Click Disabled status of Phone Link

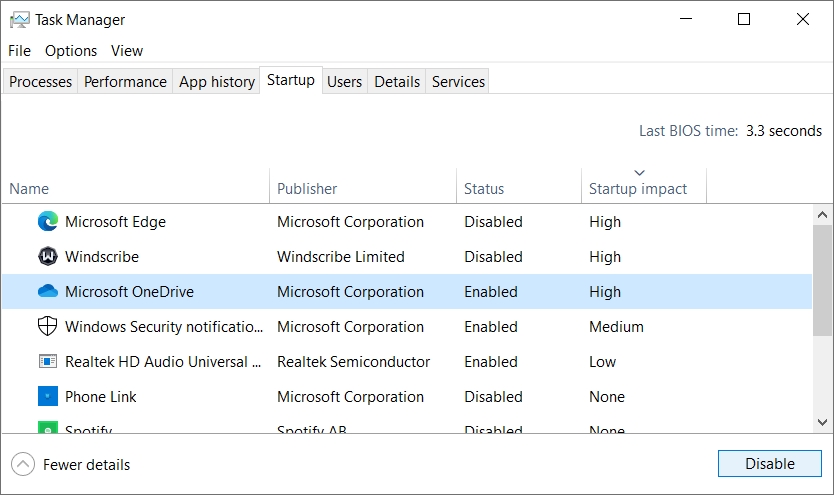coord(493,397)
